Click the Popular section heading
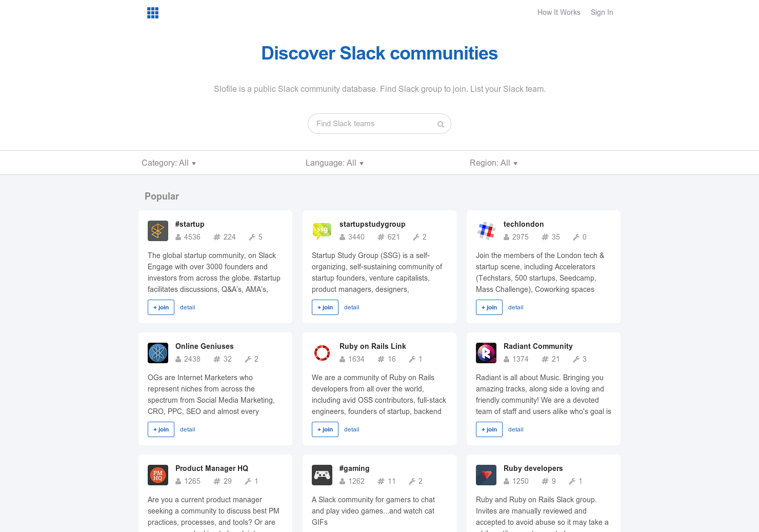 [x=162, y=196]
